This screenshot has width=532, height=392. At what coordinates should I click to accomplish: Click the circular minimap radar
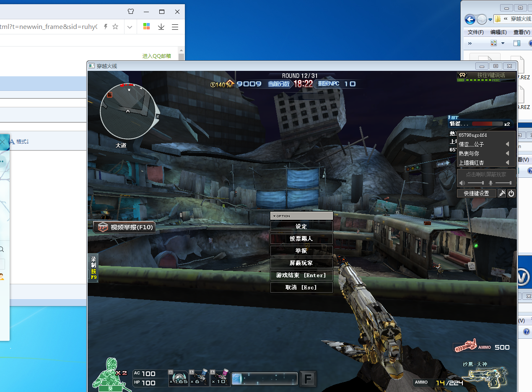(128, 111)
